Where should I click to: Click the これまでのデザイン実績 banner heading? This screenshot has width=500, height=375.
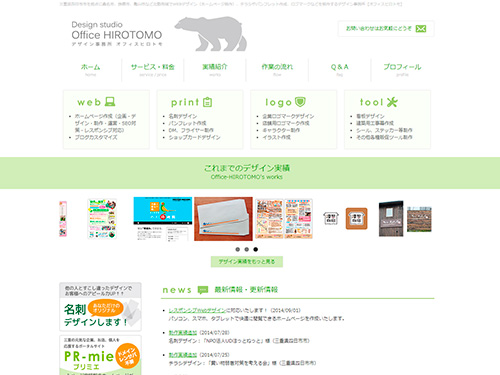[247, 168]
